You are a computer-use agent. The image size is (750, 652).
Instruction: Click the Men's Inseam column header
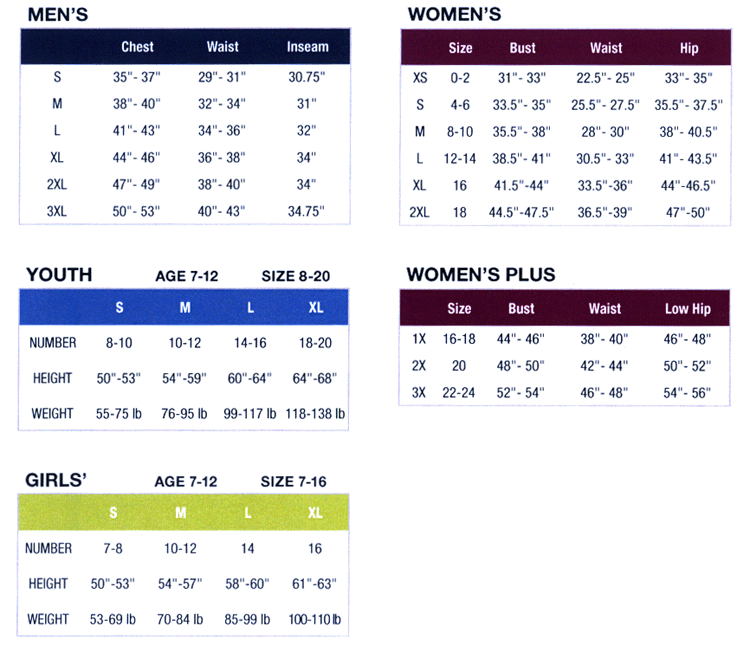[x=308, y=47]
